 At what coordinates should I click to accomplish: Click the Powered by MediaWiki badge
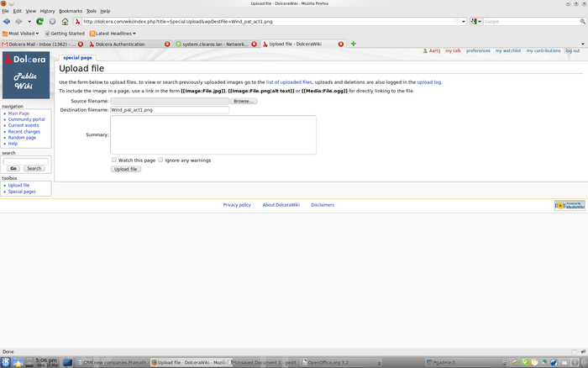click(570, 205)
